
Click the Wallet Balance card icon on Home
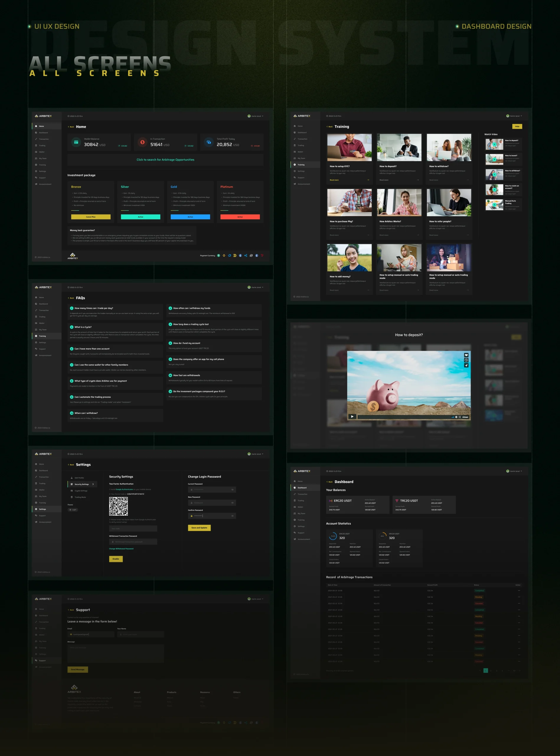(76, 142)
